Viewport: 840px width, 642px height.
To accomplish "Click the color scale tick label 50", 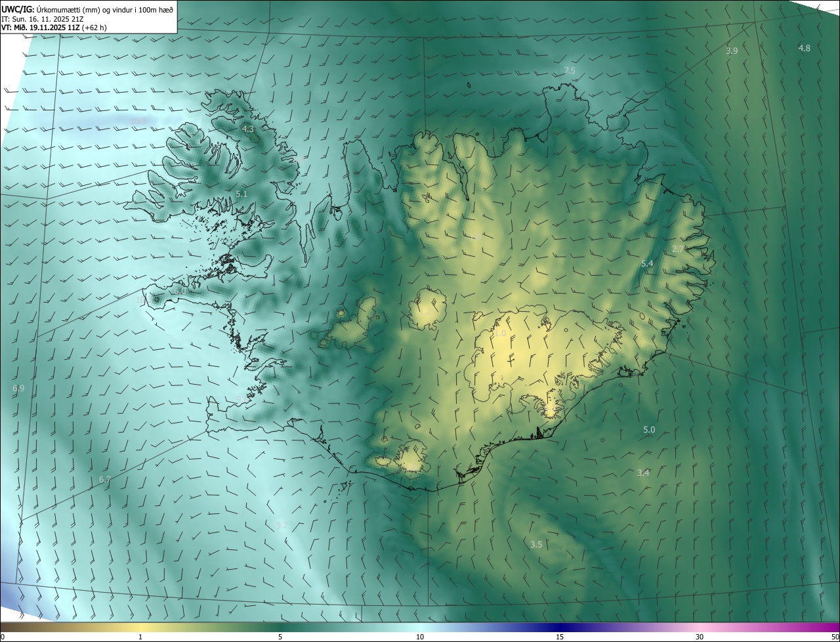I will tap(835, 637).
